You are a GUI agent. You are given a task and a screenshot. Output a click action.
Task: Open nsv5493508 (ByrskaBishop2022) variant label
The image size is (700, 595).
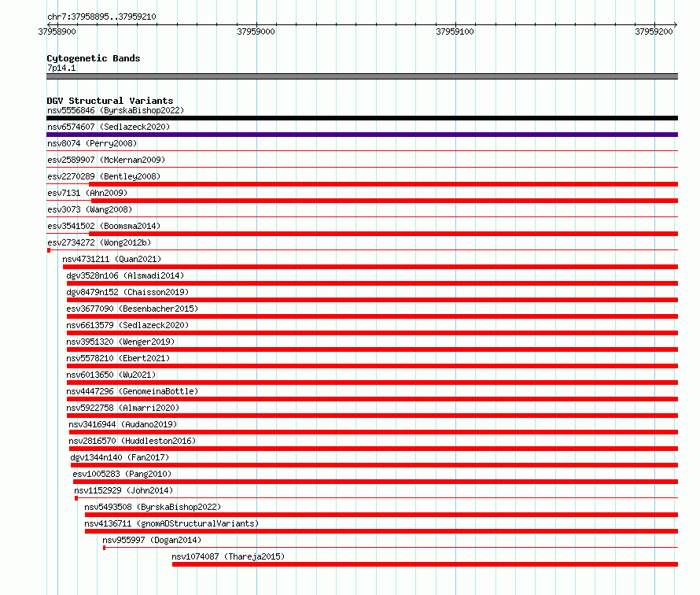153,507
